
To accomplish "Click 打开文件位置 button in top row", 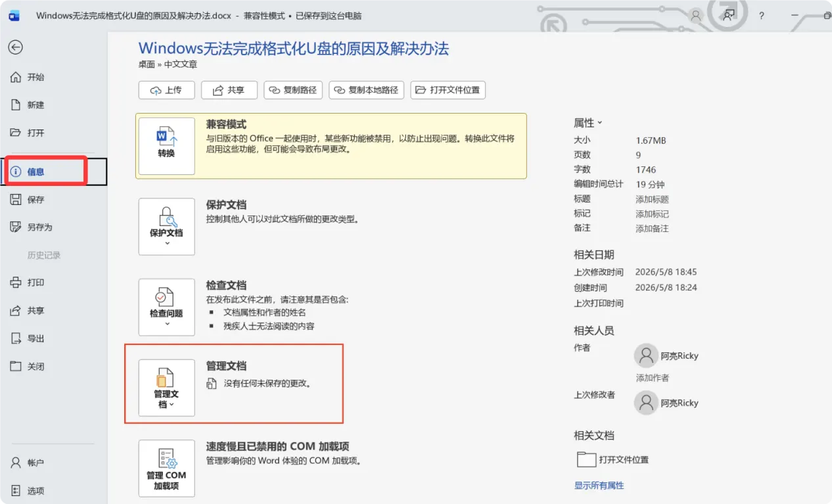I will tap(448, 90).
